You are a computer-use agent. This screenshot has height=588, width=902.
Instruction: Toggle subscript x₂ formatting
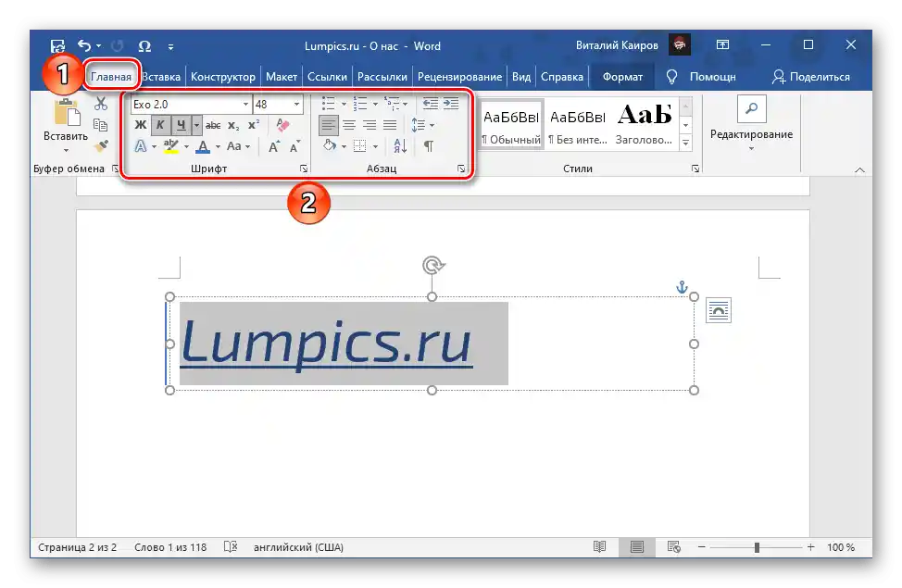coord(233,125)
